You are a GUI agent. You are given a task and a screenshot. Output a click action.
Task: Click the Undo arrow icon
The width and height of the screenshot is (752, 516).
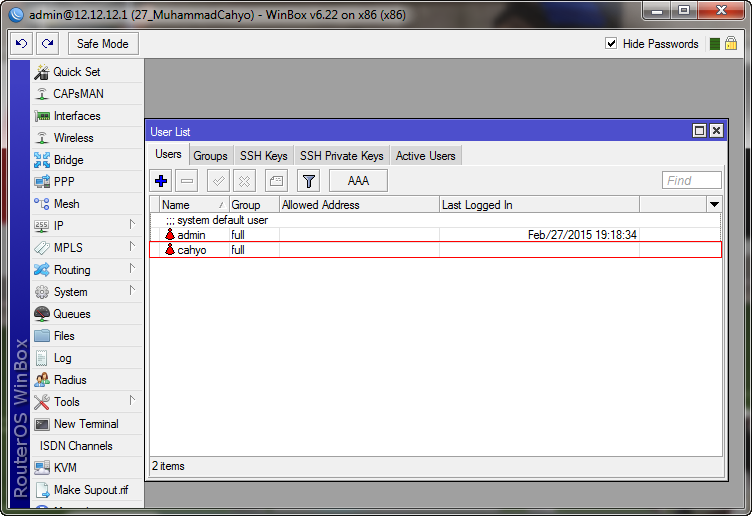tap(22, 44)
